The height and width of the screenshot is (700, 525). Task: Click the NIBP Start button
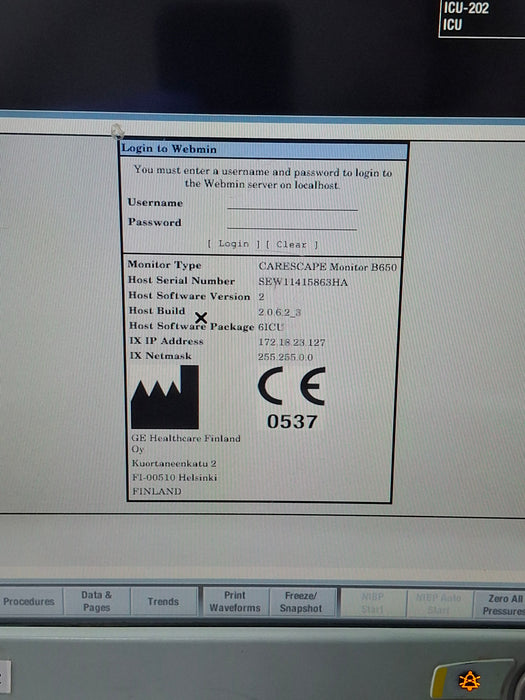click(x=373, y=603)
